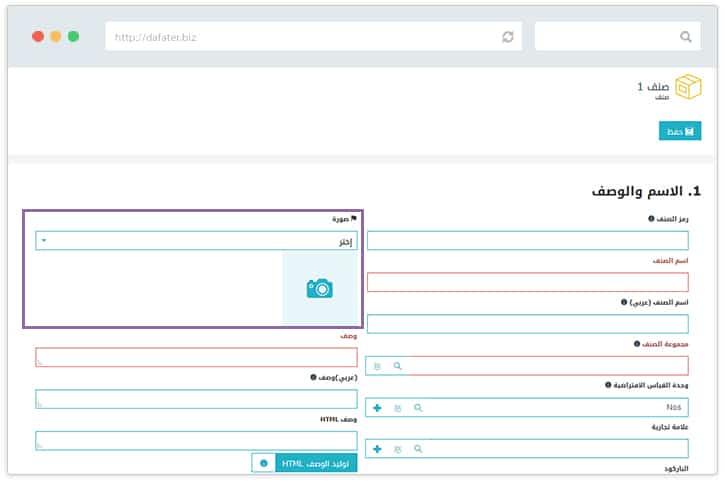This screenshot has width=725, height=485.
Task: Click the 'حفظ' save button
Action: point(680,131)
